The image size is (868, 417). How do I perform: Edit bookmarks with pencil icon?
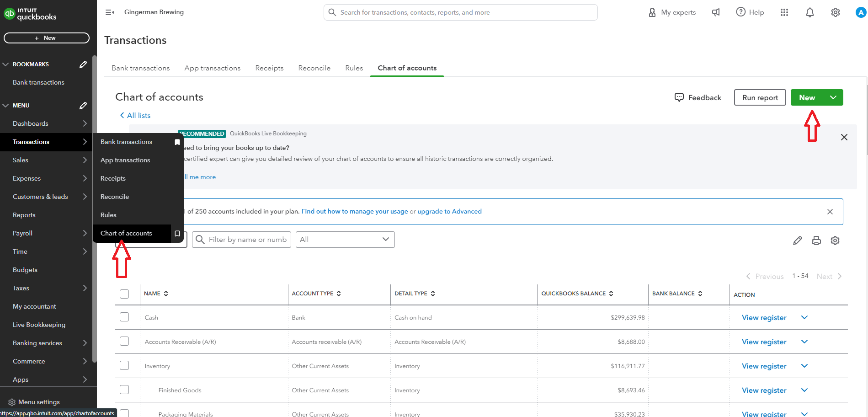pyautogui.click(x=83, y=64)
